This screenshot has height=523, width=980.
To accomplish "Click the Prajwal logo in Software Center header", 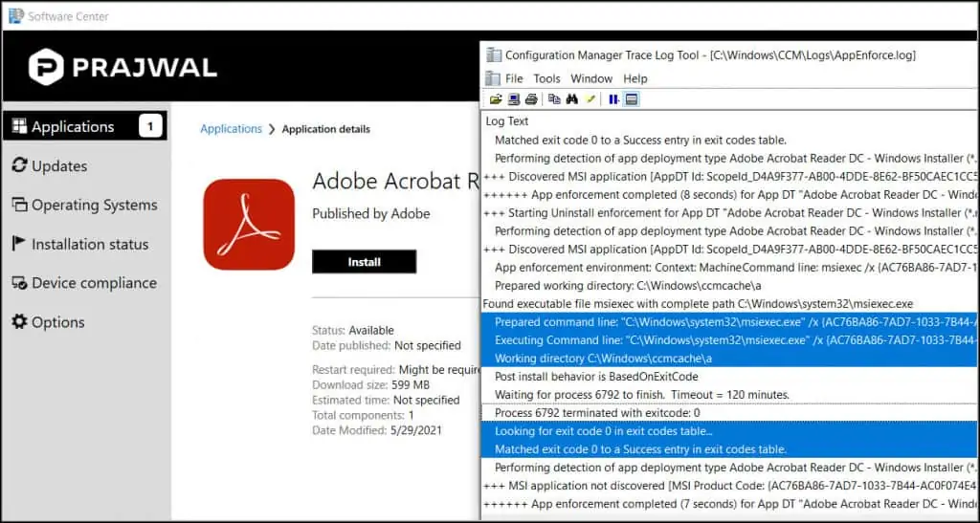I will [x=122, y=67].
